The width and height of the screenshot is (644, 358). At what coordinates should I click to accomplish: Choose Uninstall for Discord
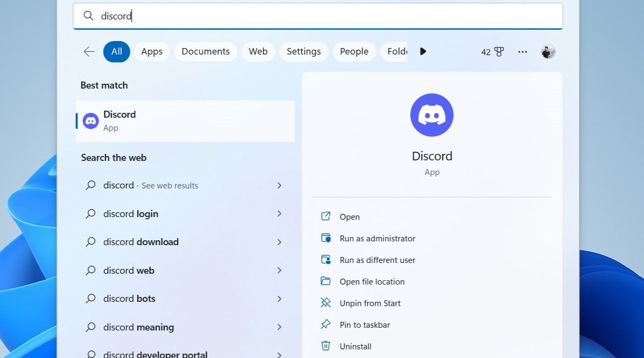(355, 347)
